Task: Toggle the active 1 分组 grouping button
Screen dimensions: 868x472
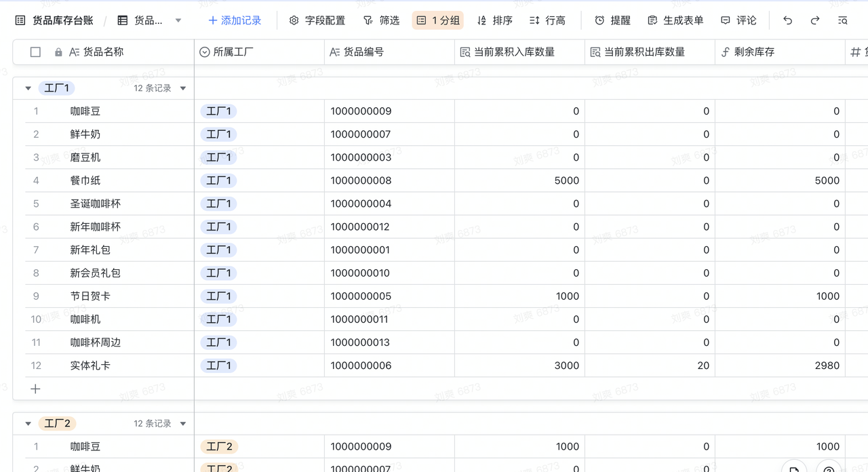Action: pyautogui.click(x=438, y=20)
